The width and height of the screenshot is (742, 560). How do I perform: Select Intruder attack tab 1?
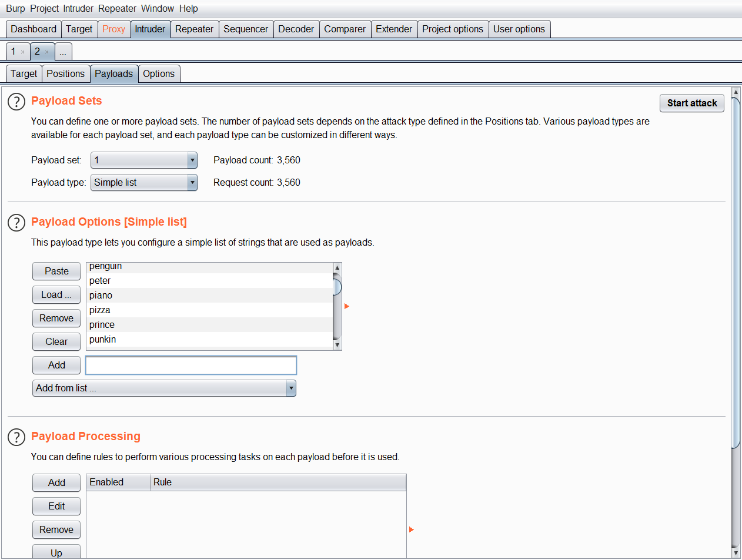[x=14, y=52]
